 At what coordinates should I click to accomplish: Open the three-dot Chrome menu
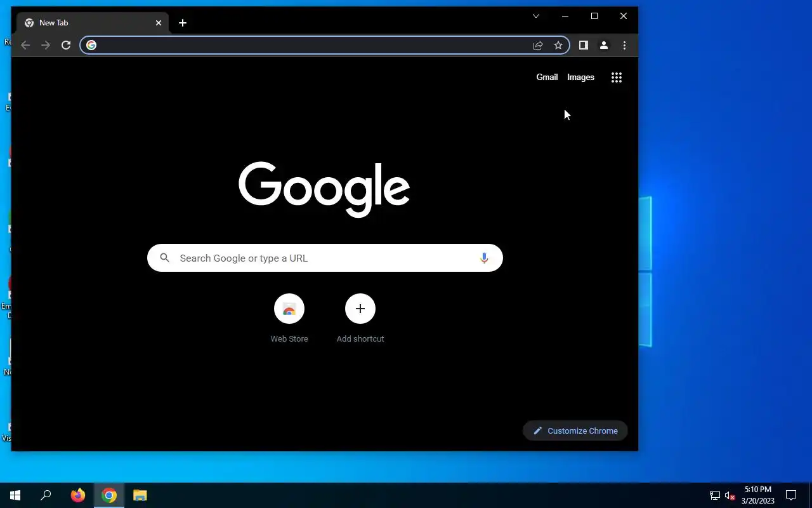(x=624, y=45)
